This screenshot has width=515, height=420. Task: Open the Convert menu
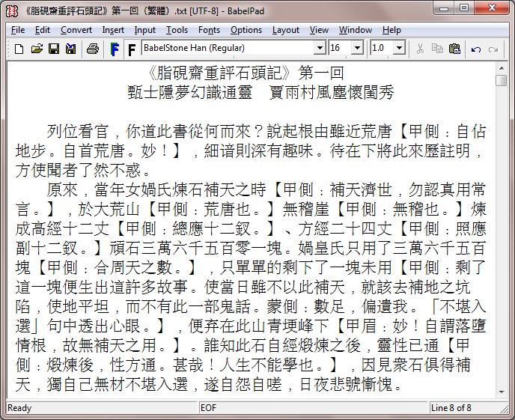coord(76,30)
